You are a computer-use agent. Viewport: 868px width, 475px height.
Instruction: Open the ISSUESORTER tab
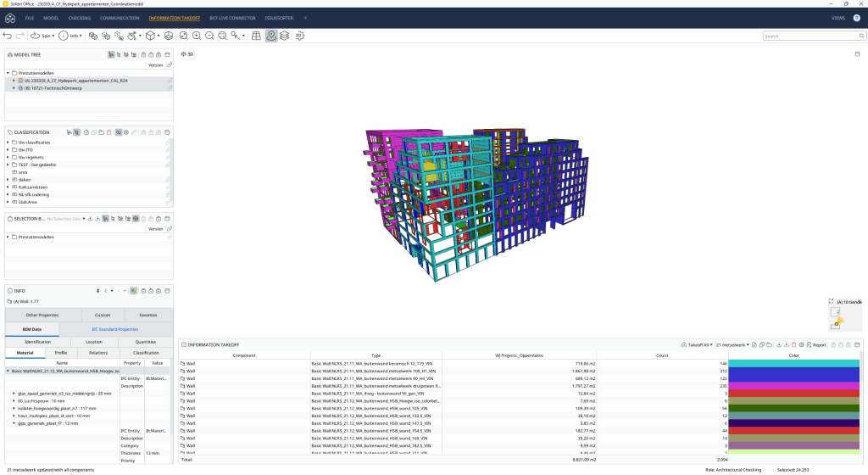click(x=279, y=18)
